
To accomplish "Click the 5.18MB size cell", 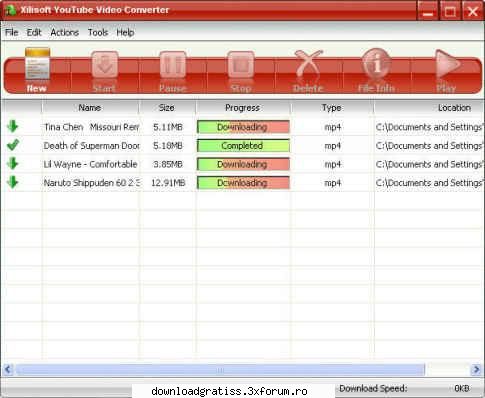I will click(x=168, y=146).
